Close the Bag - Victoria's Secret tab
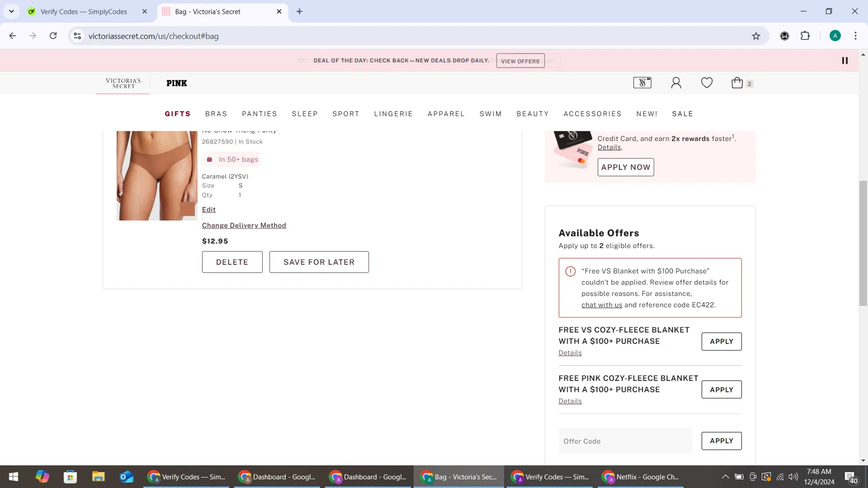868x488 pixels. click(279, 12)
